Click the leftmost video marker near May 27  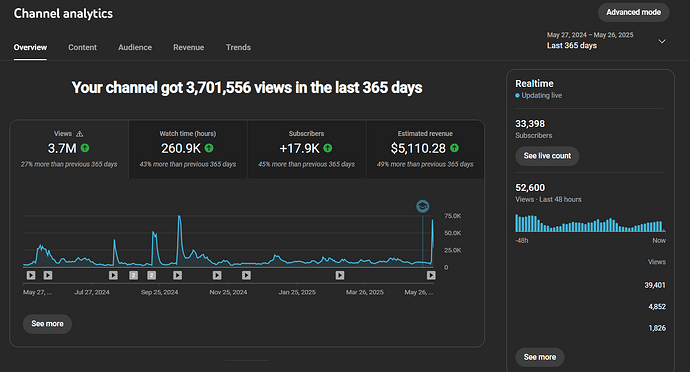(31, 275)
